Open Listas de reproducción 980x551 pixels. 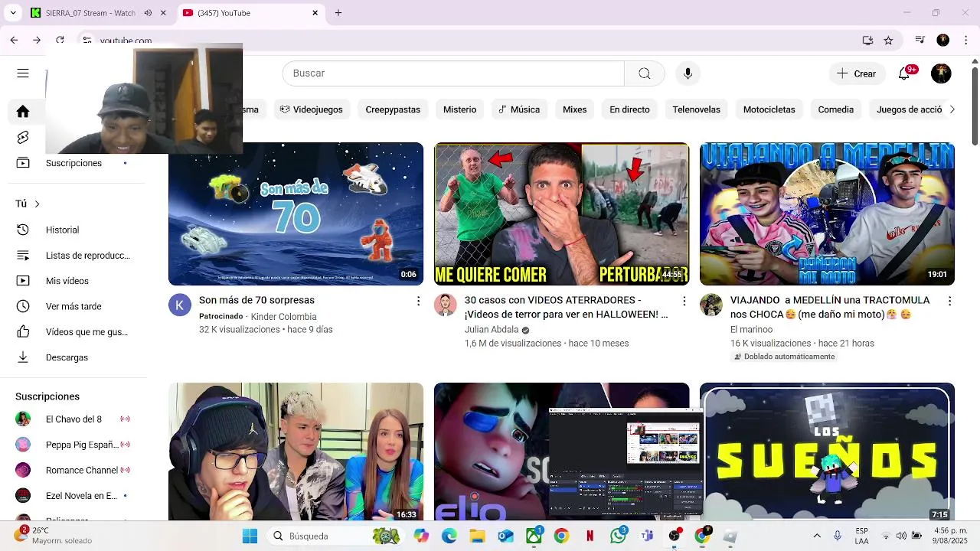point(87,256)
